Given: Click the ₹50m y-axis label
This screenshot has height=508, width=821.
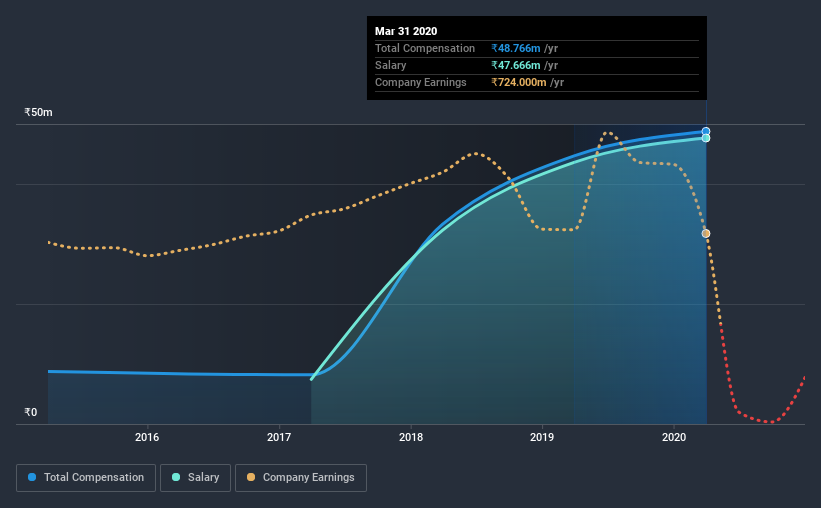Looking at the screenshot, I should (x=38, y=113).
